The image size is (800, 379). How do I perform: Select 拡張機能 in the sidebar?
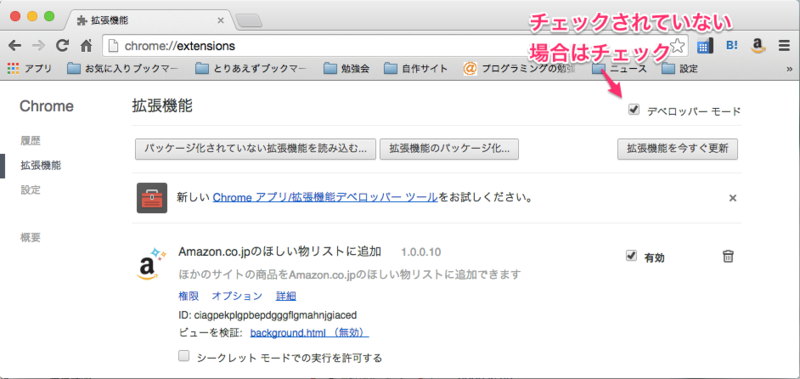(41, 165)
